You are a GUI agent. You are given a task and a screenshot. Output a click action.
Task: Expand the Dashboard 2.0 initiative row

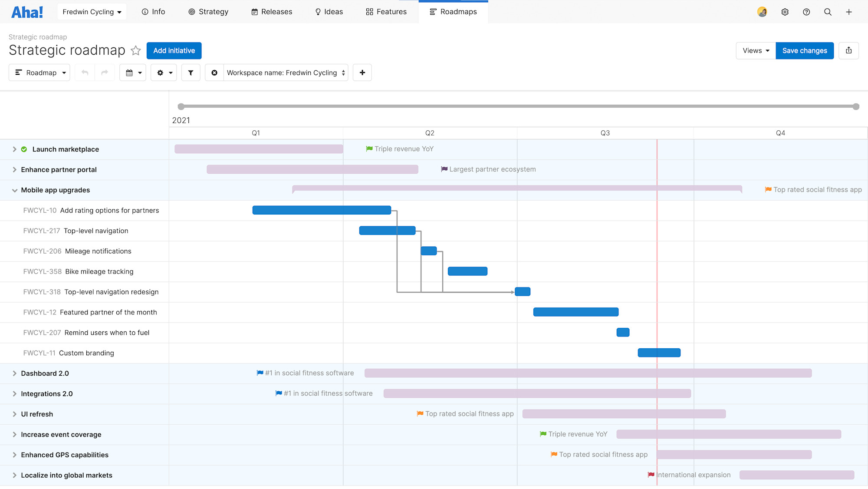click(x=14, y=373)
